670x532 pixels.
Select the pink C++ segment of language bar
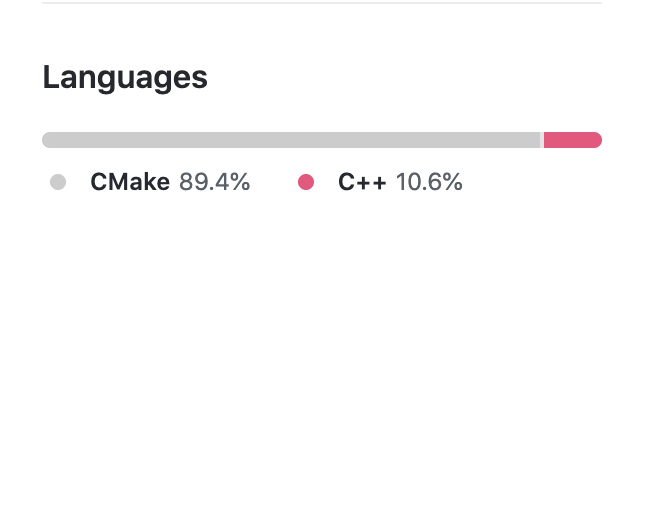[572, 140]
